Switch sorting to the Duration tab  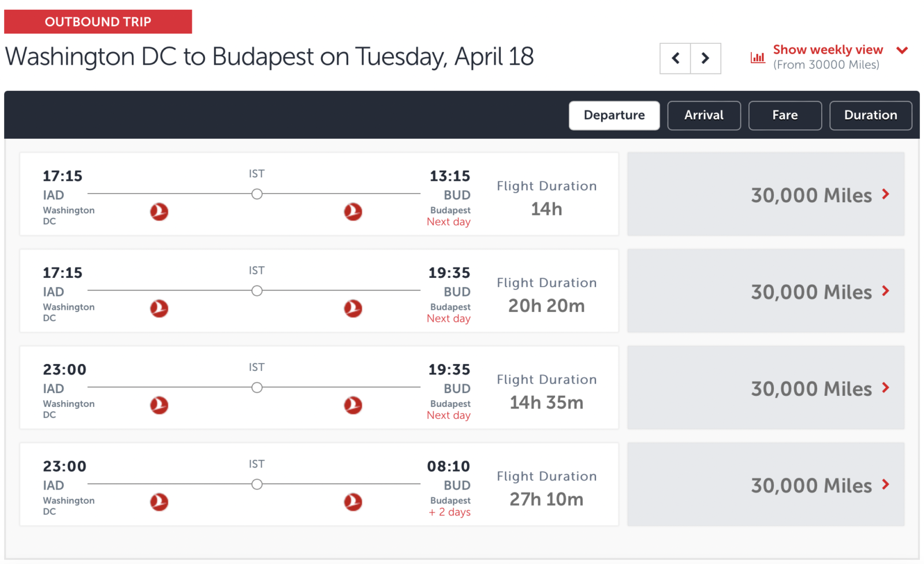point(870,115)
